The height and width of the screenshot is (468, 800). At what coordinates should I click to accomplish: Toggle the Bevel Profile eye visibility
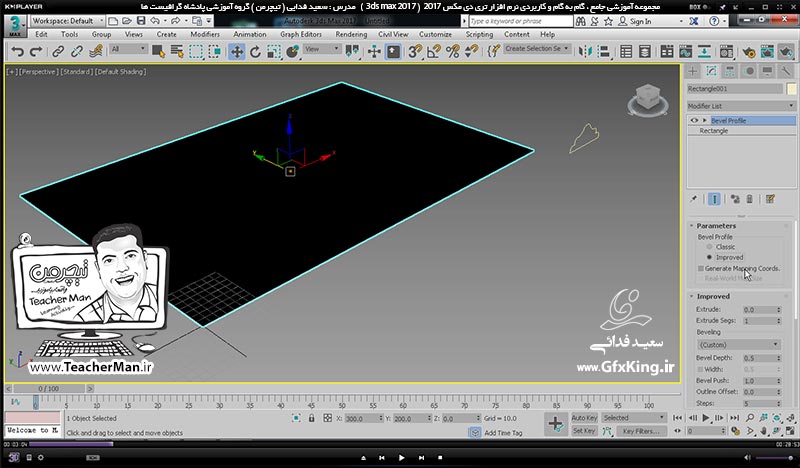(x=694, y=120)
